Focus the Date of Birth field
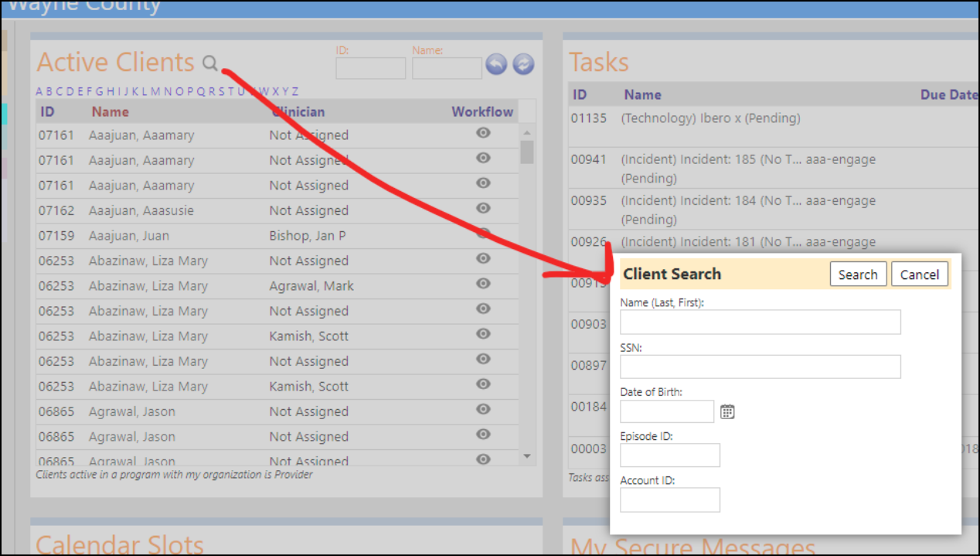 click(x=667, y=411)
